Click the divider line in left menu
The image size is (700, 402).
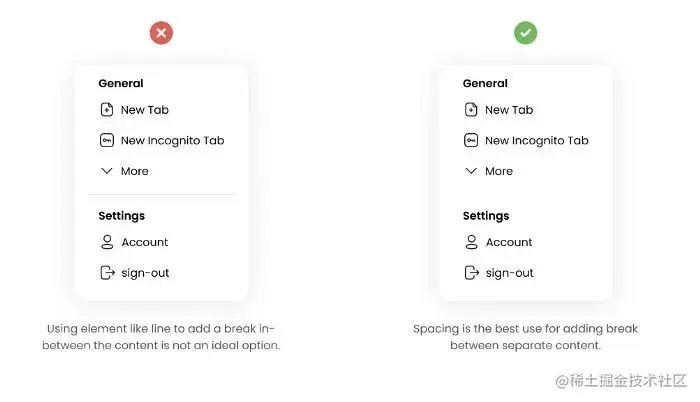(161, 194)
